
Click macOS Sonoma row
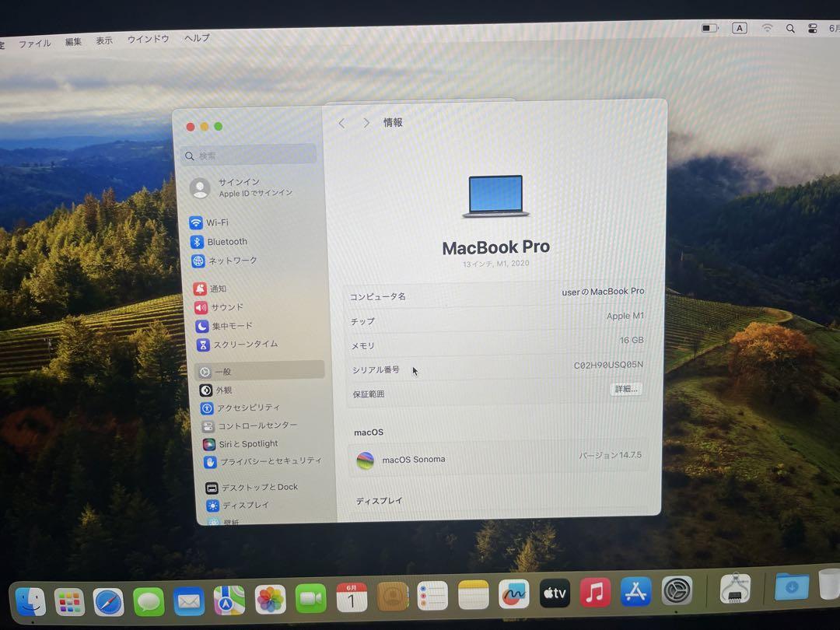click(x=498, y=458)
